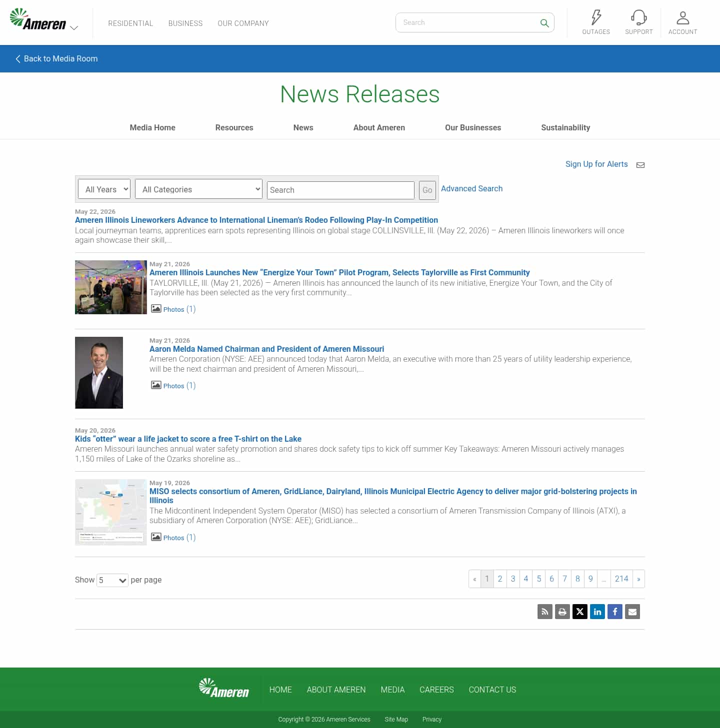The width and height of the screenshot is (720, 728).
Task: Click the previous page arrow in pagination
Action: 474,579
